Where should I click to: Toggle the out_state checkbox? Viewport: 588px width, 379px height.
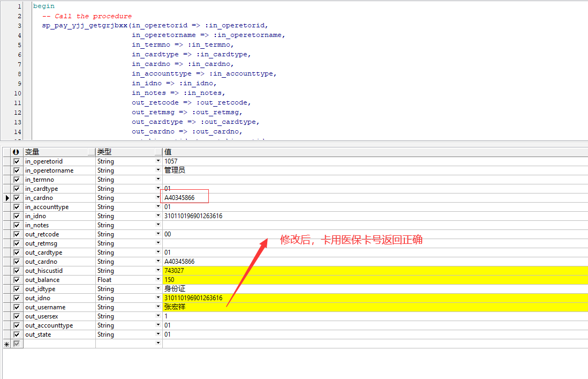click(x=17, y=335)
